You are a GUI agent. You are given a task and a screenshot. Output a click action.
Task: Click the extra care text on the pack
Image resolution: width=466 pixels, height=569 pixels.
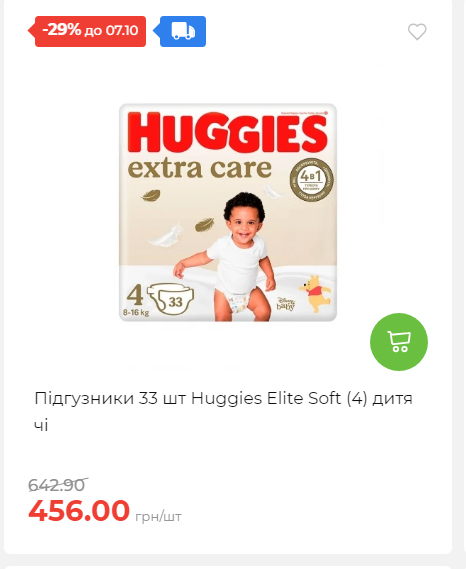[200, 169]
